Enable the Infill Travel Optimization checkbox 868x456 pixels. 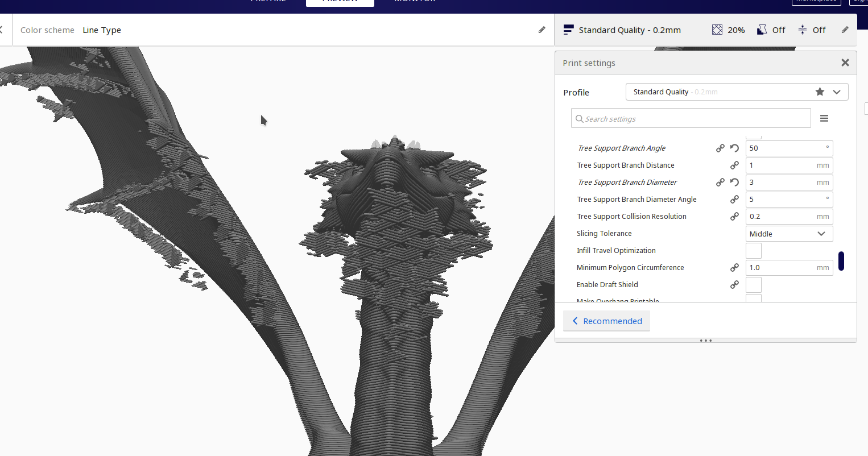(x=754, y=250)
